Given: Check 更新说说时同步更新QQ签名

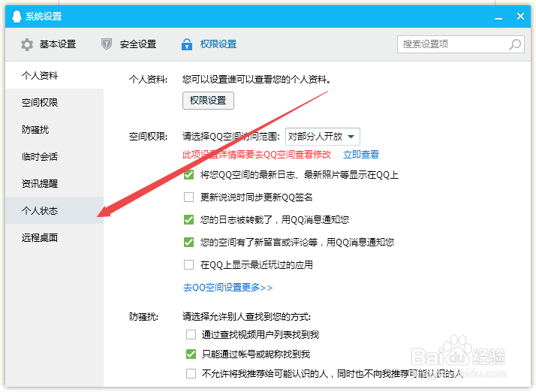Looking at the screenshot, I should click(x=188, y=198).
